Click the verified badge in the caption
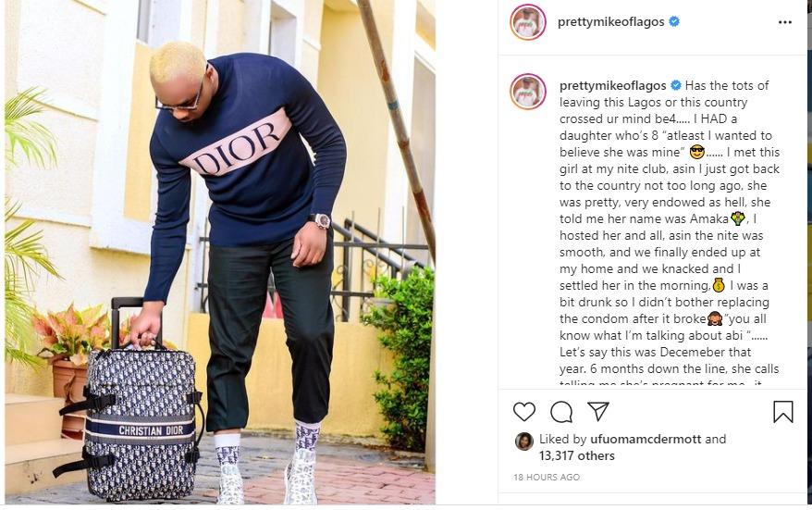The height and width of the screenshot is (510, 812). click(x=676, y=85)
